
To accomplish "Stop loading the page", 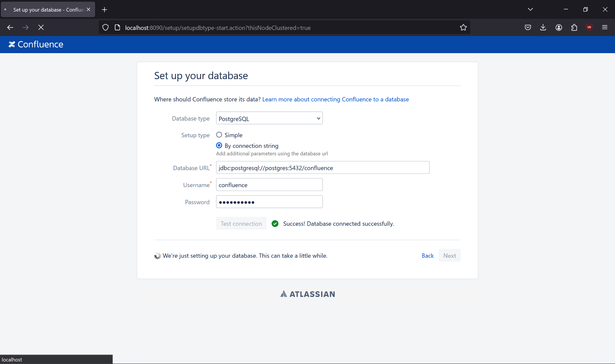I will coord(41,28).
